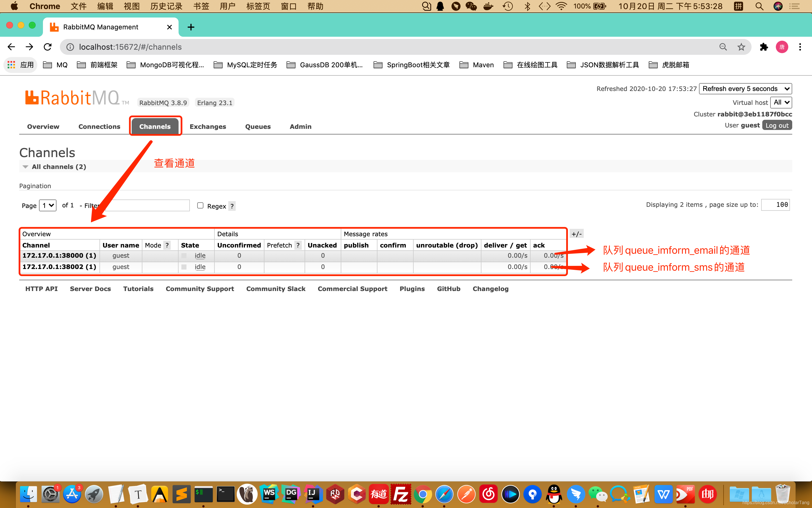The image size is (812, 508).
Task: Open IntelliJ IDEA from the Dock
Action: (x=313, y=494)
